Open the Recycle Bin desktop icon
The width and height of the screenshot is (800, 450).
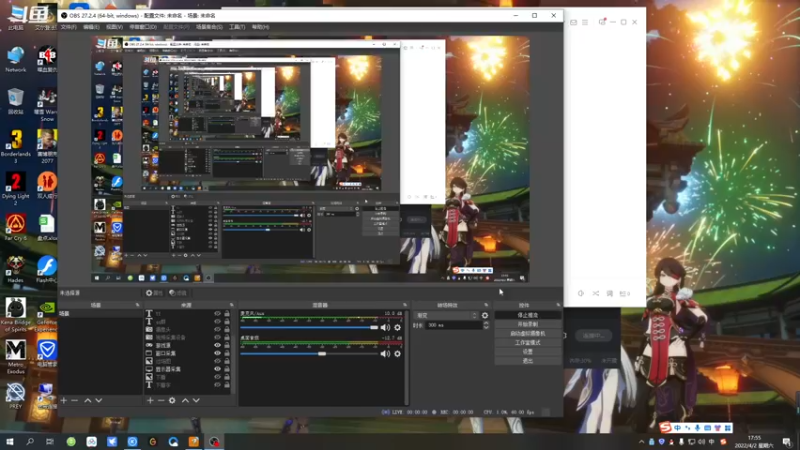coord(16,101)
